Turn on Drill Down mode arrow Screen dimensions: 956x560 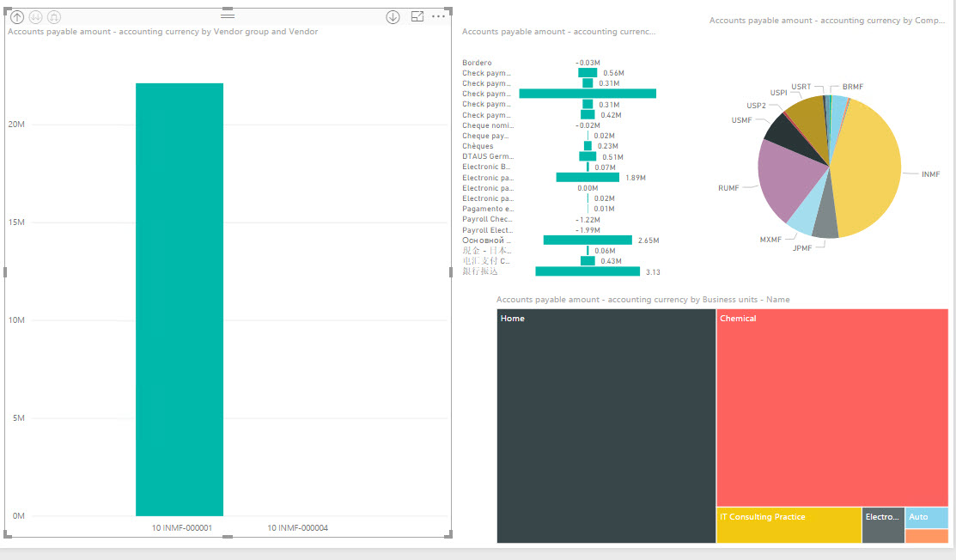[x=393, y=16]
